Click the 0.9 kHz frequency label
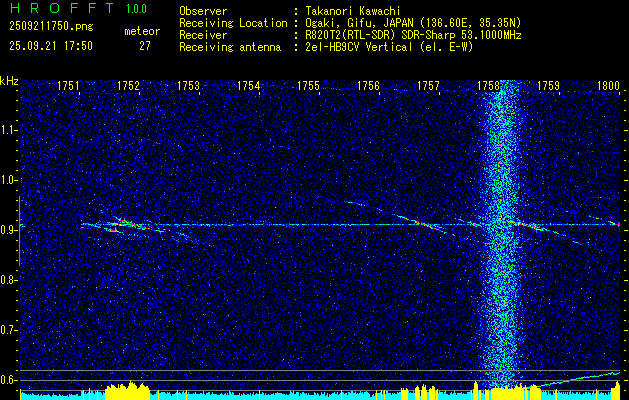Screen dimensions: 629x400 tap(7, 230)
